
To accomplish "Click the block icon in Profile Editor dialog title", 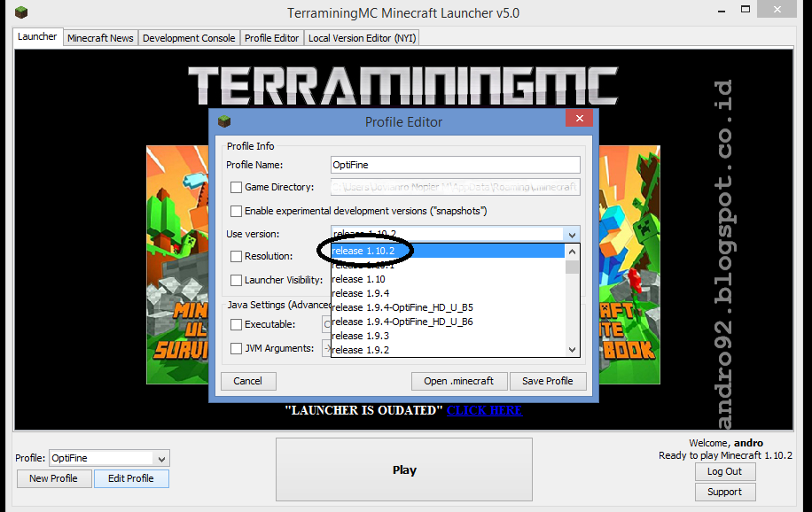I will (x=224, y=121).
